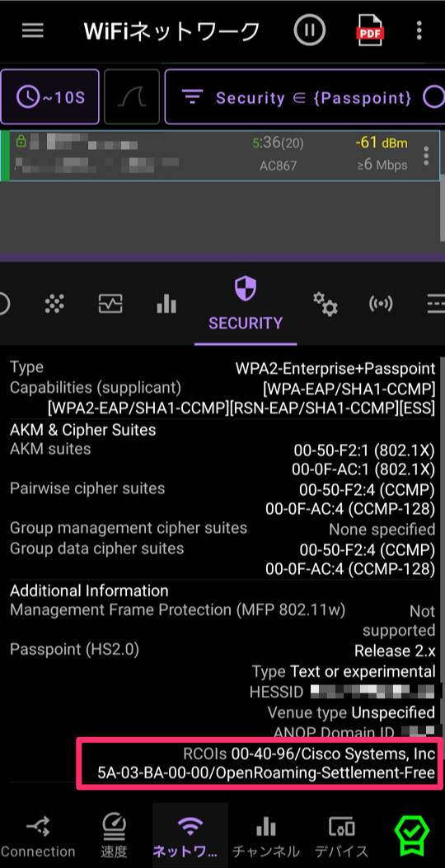Open the top-right overflow menu

pos(419,31)
